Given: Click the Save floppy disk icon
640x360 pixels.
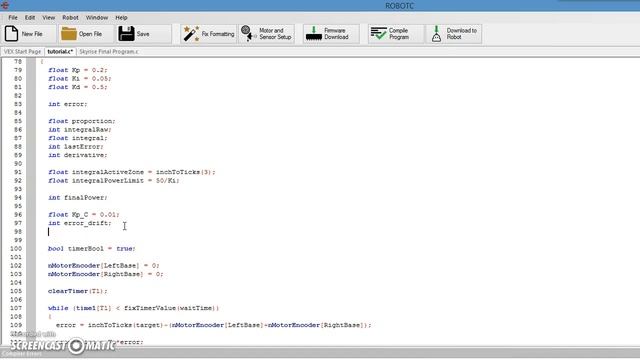Looking at the screenshot, I should [126, 33].
